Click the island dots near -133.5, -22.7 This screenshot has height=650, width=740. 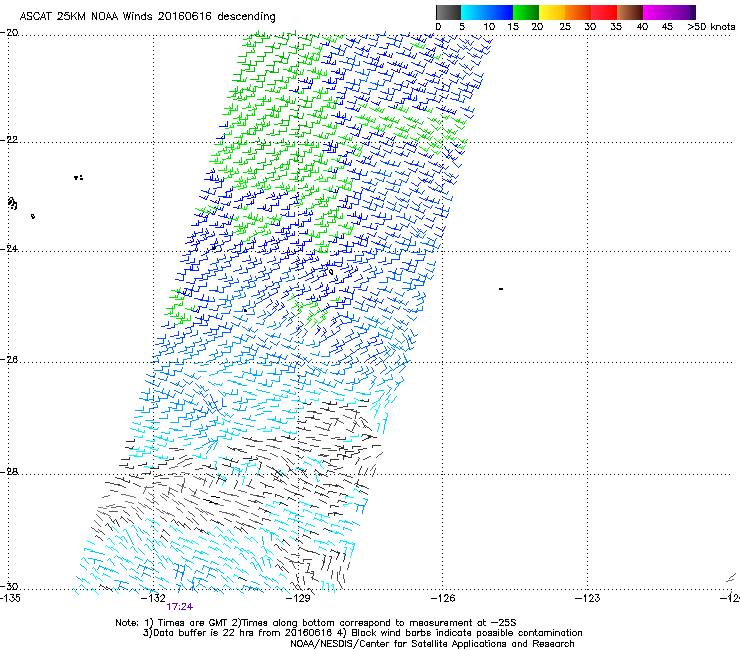pyautogui.click(x=78, y=178)
